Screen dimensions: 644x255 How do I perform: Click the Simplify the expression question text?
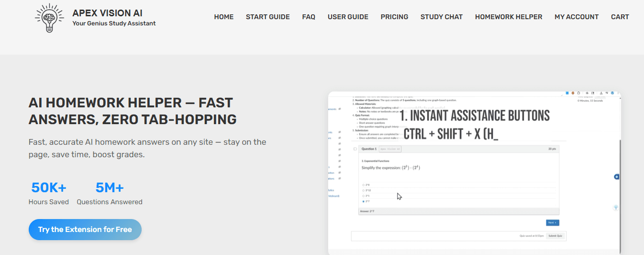pos(391,168)
